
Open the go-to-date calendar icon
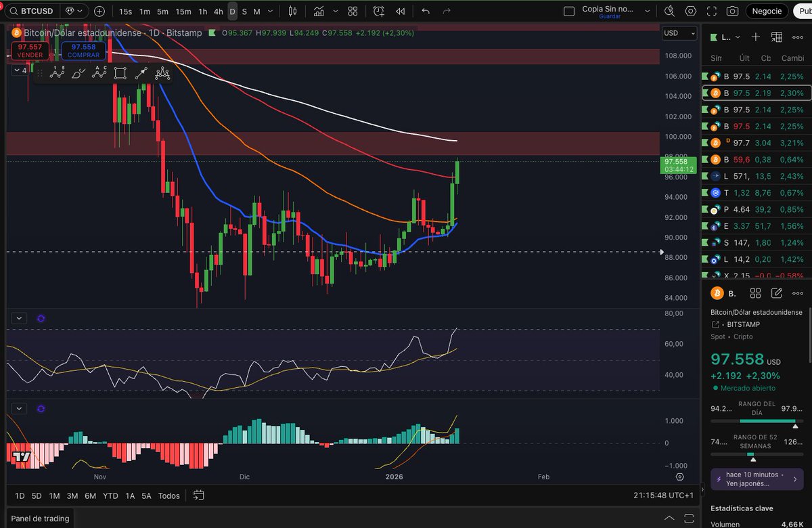coord(198,496)
